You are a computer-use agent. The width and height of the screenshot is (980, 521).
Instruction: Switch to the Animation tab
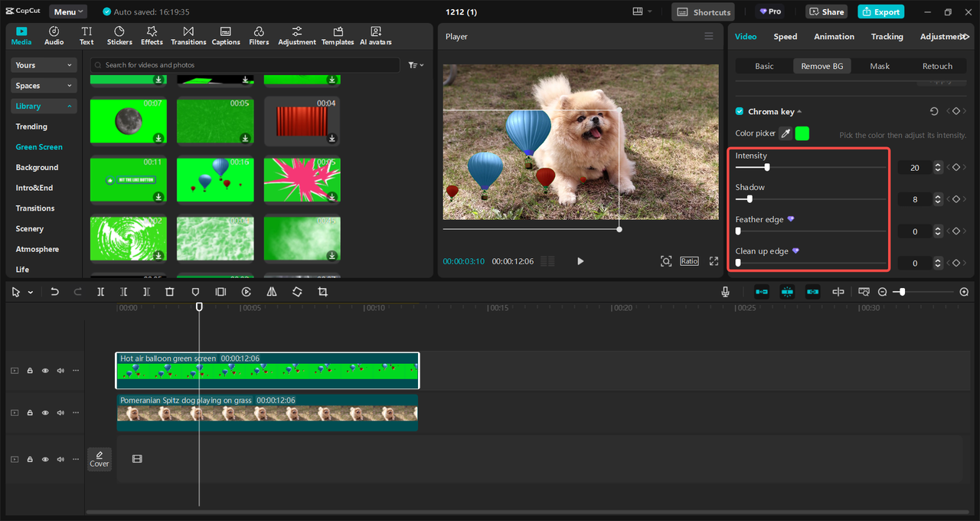click(834, 36)
